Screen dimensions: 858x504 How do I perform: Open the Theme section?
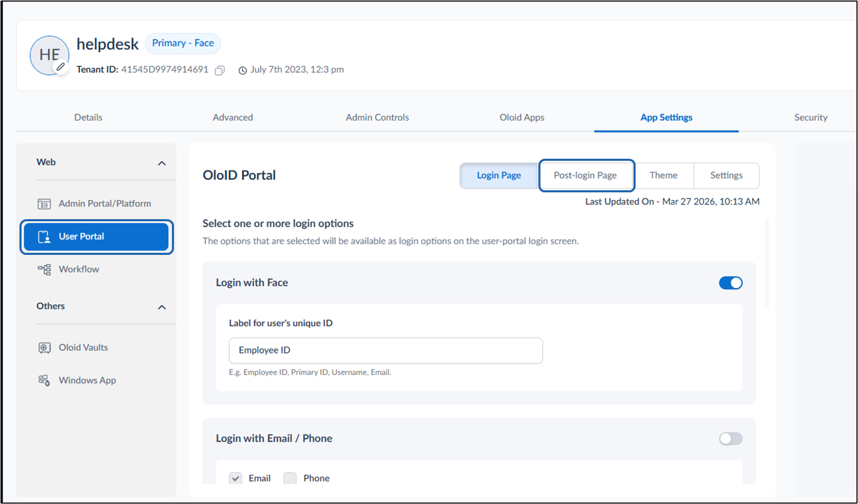pyautogui.click(x=663, y=176)
